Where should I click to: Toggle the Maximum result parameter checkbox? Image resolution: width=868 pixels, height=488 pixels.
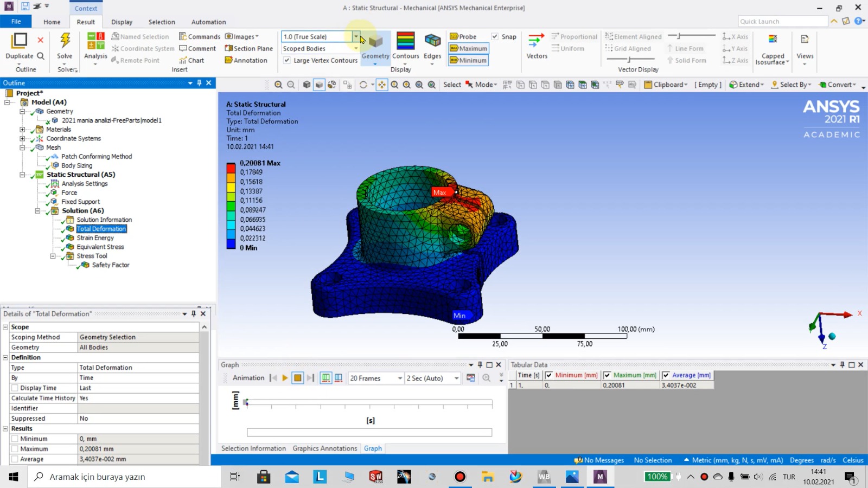[x=15, y=449]
